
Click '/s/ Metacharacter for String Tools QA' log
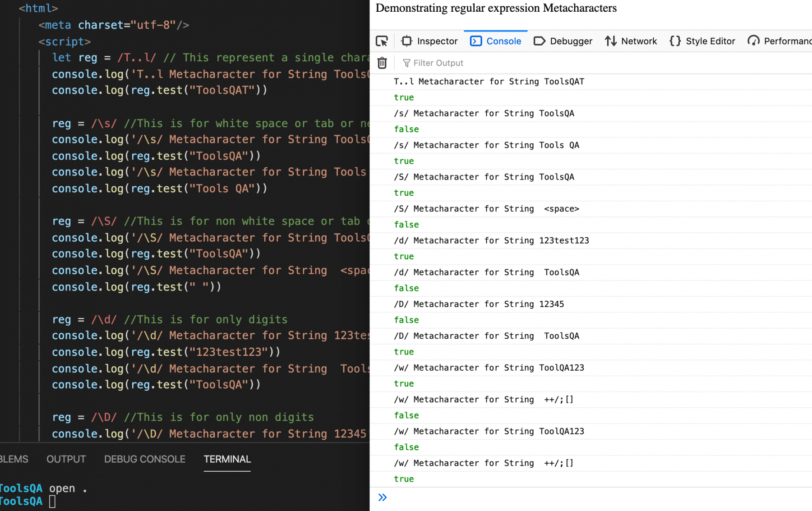tap(486, 145)
